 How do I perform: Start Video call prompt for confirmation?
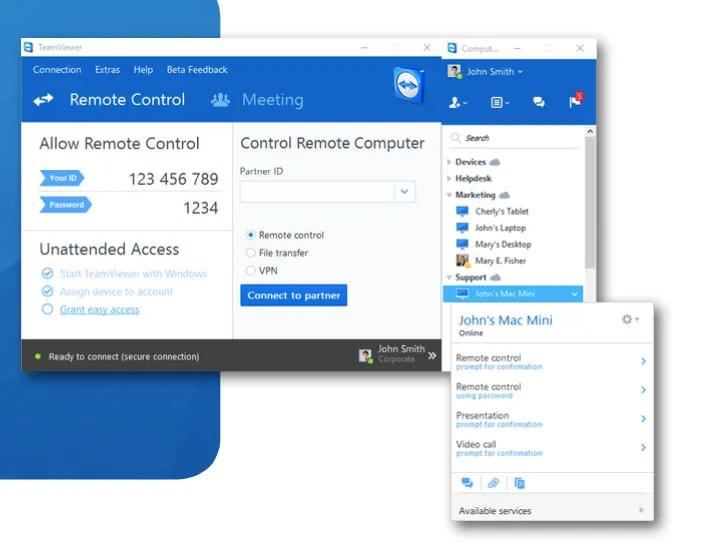click(x=551, y=448)
